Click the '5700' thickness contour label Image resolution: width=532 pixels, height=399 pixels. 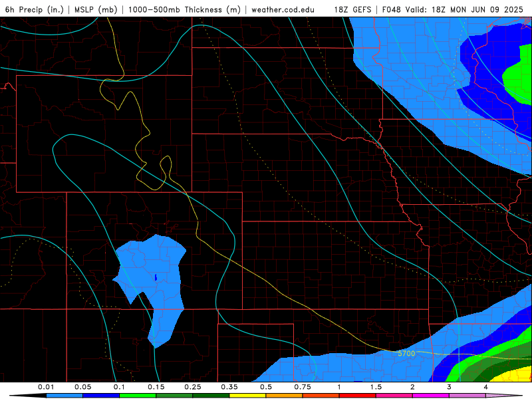[x=406, y=354]
